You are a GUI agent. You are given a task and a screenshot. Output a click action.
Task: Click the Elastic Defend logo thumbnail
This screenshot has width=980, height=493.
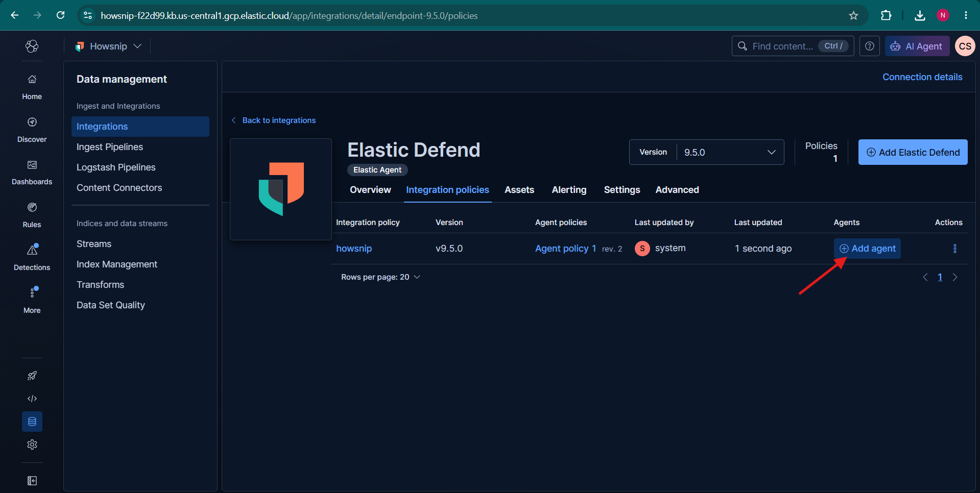coord(281,189)
